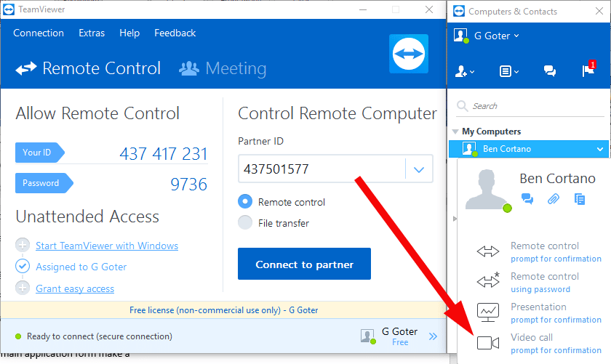The image size is (611, 364).
Task: Click the Ready to connect status text
Action: (100, 336)
